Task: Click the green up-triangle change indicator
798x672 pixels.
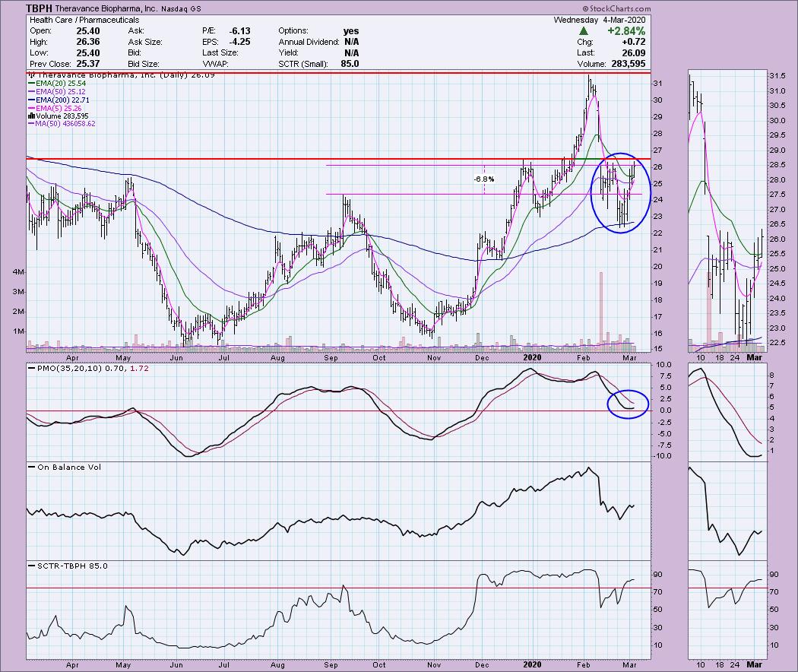Action: (x=584, y=31)
